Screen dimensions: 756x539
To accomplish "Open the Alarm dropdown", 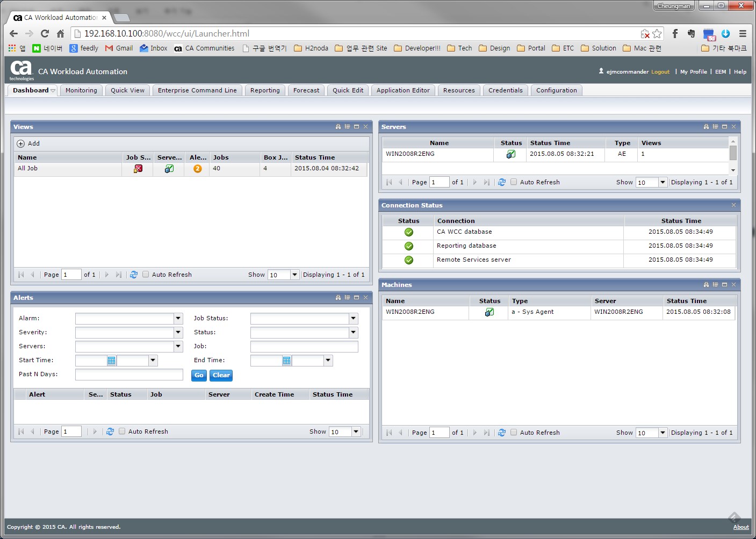I will (x=178, y=319).
